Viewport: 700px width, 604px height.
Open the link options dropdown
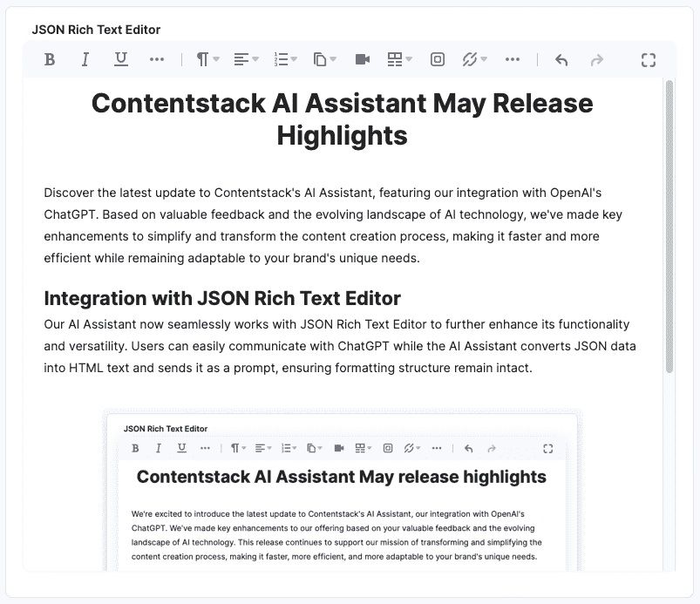point(474,59)
